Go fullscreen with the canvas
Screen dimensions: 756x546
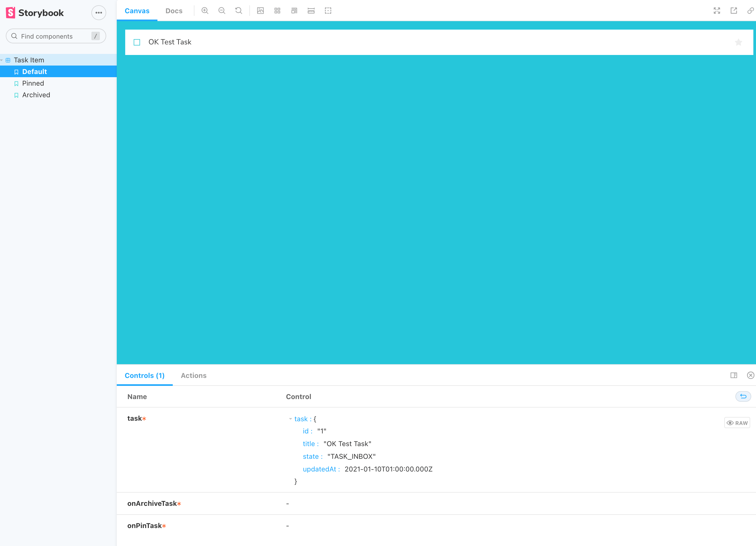pyautogui.click(x=717, y=11)
